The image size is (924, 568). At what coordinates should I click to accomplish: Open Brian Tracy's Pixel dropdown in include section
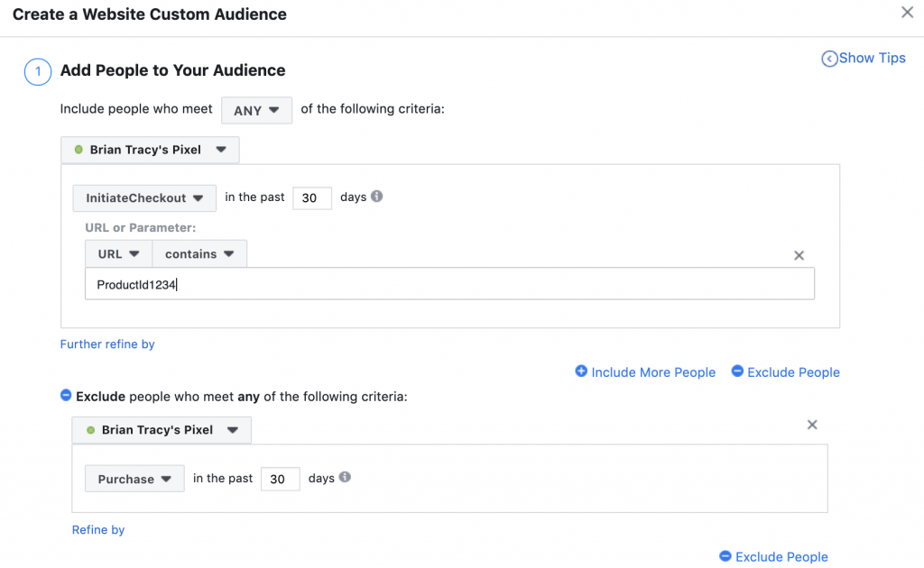point(151,150)
